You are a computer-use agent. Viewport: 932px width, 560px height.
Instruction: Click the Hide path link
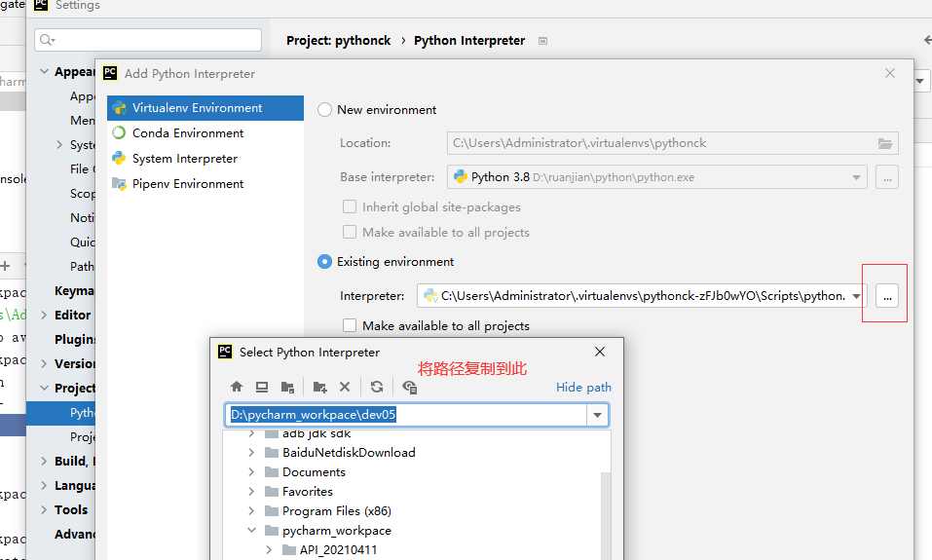pyautogui.click(x=583, y=387)
